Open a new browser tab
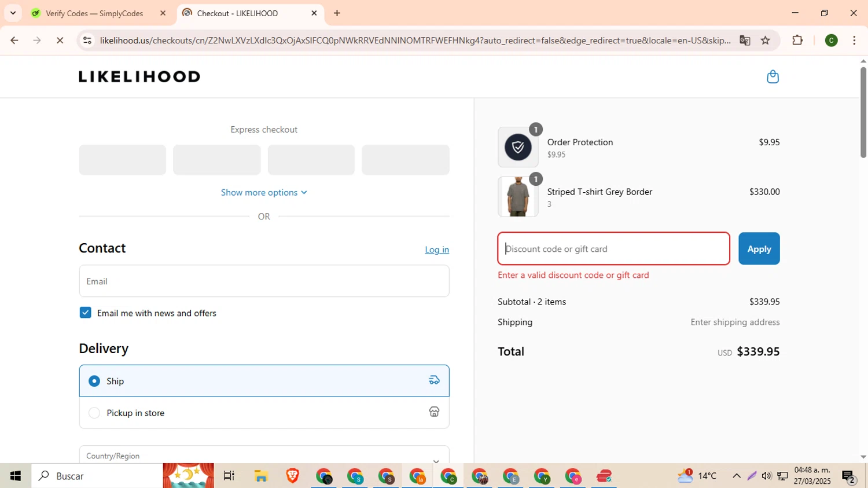This screenshot has width=868, height=488. (337, 13)
